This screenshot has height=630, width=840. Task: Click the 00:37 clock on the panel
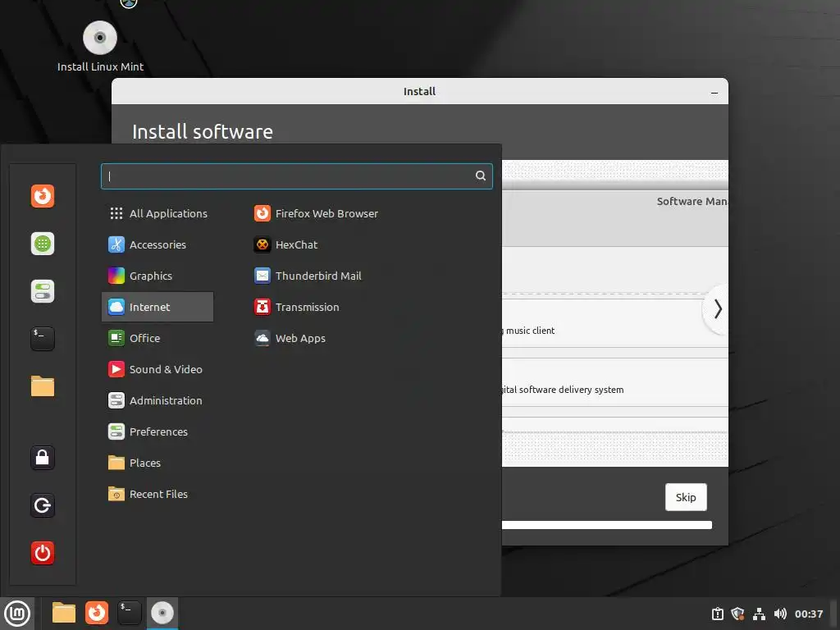pos(808,614)
